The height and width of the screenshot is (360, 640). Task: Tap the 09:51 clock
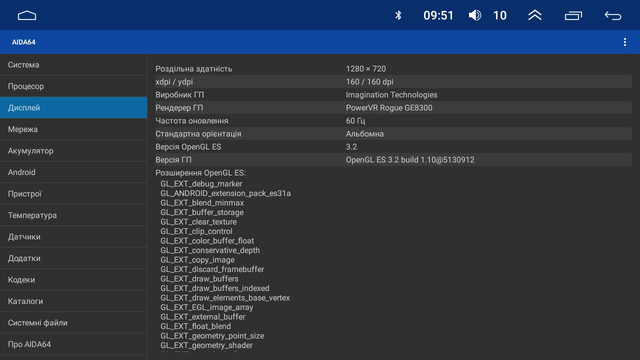[x=438, y=16]
